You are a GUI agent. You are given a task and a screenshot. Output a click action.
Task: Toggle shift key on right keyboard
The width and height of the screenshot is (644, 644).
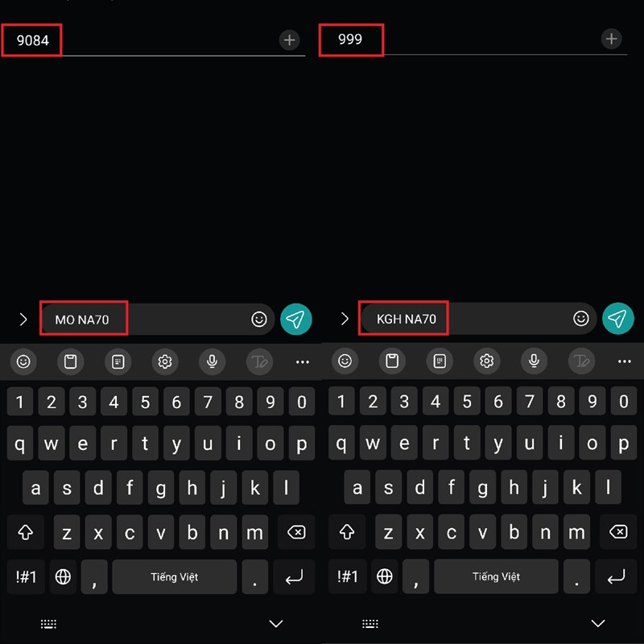coord(347,531)
